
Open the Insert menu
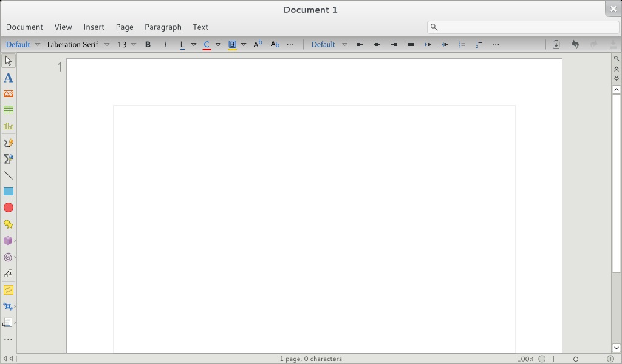click(94, 27)
